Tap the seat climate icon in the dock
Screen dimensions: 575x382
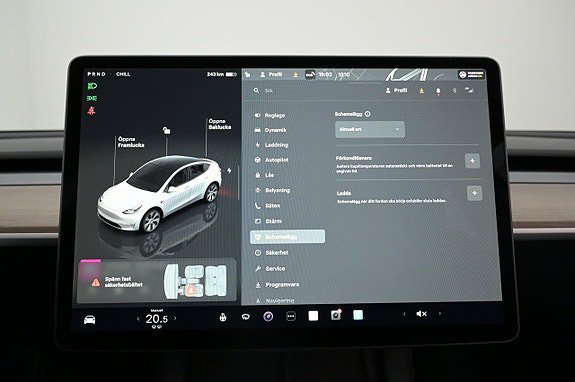(x=223, y=317)
